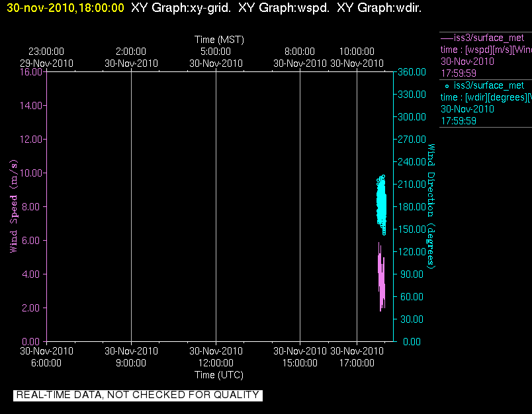Click the Wind Direction (degrees) axis title
Viewport: 532px width, 414px height.
[431, 206]
